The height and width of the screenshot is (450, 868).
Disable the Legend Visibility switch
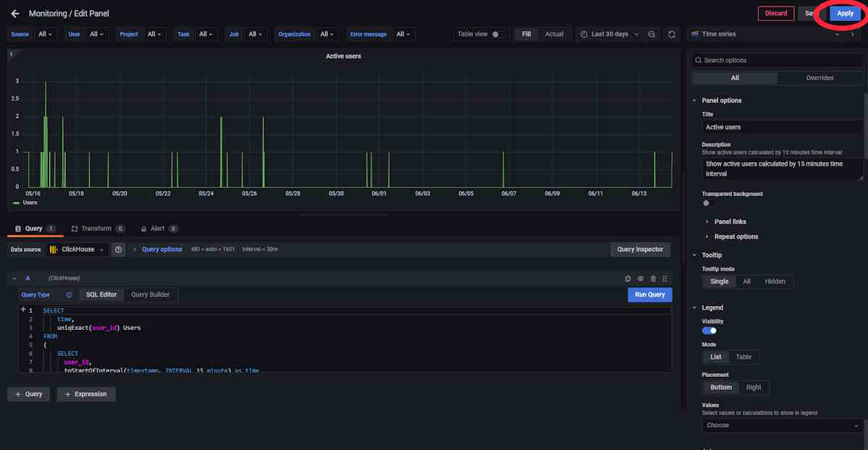click(x=710, y=331)
